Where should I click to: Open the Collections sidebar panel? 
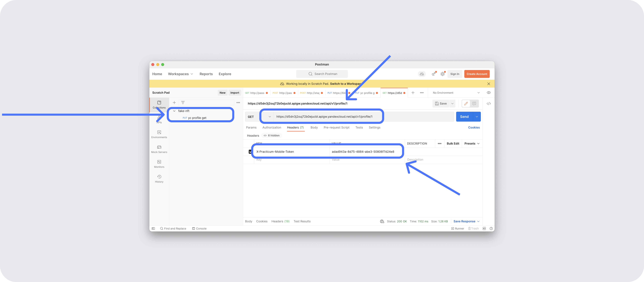click(159, 105)
